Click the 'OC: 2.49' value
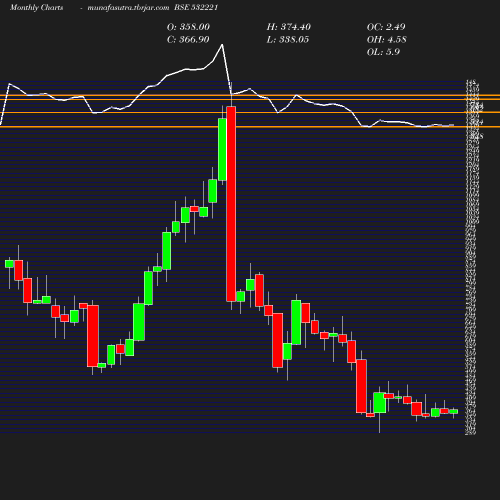The image size is (500, 500). tap(386, 27)
